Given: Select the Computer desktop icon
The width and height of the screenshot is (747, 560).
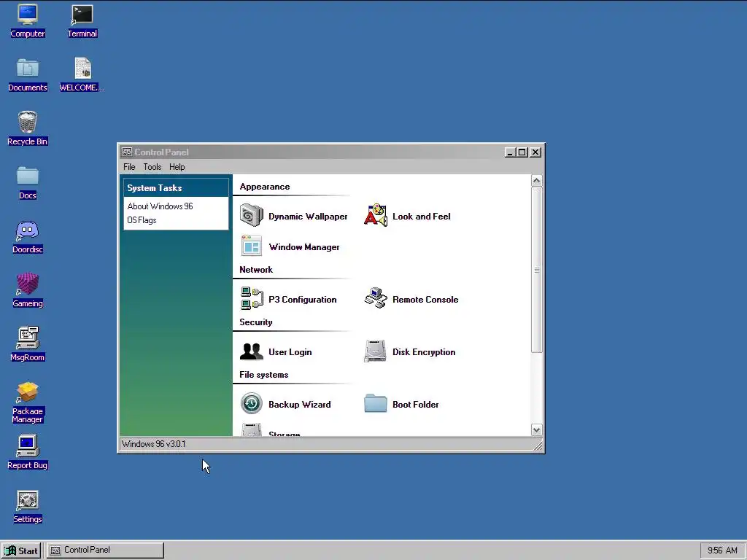Looking at the screenshot, I should coord(28,21).
